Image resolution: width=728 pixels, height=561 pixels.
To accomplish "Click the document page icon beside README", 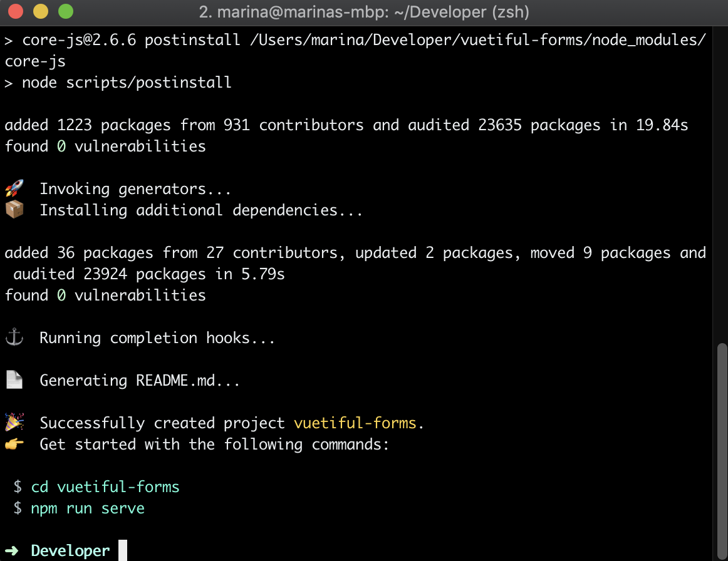I will 14,380.
